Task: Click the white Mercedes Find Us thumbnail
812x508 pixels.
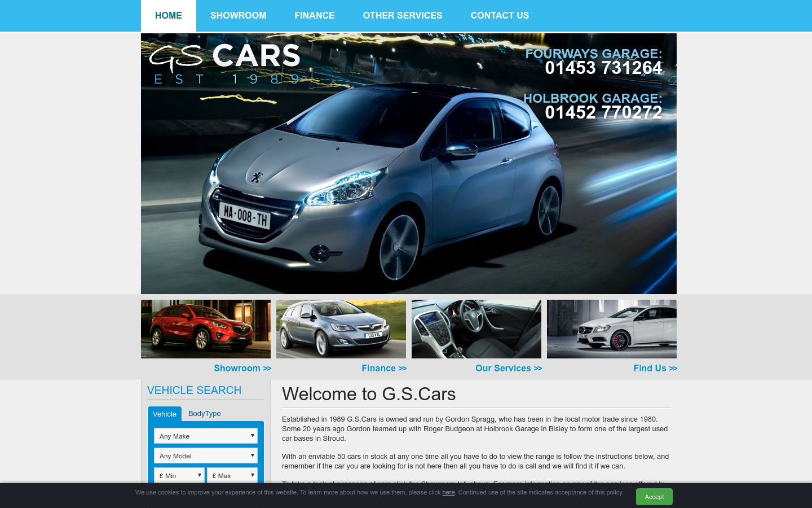Action: pyautogui.click(x=612, y=329)
